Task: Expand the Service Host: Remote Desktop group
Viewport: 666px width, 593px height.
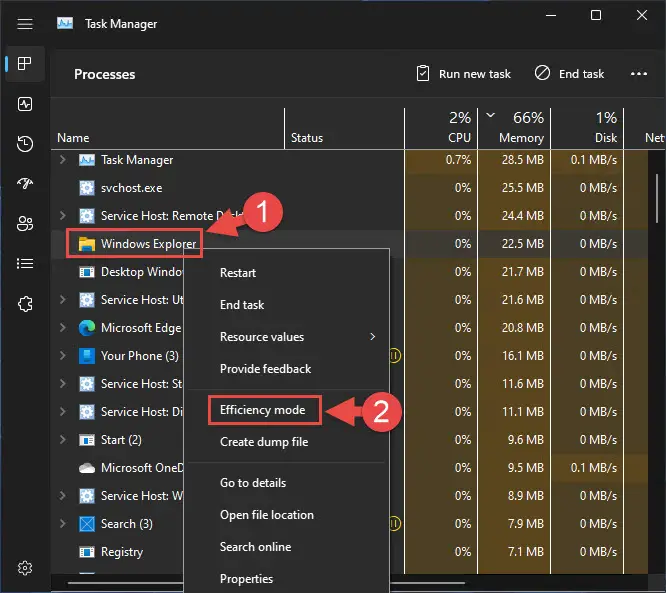Action: pyautogui.click(x=63, y=215)
